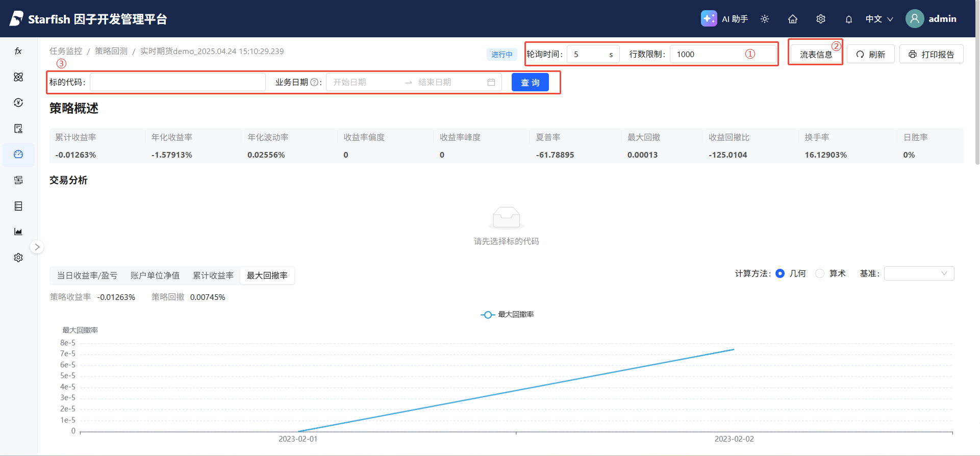Click the 策略回测 breadcrumb

[x=111, y=51]
